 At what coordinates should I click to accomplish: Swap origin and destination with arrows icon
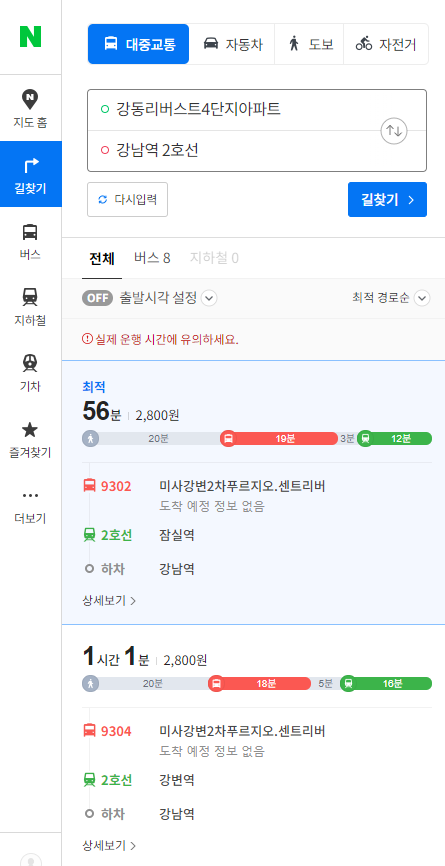[x=394, y=131]
